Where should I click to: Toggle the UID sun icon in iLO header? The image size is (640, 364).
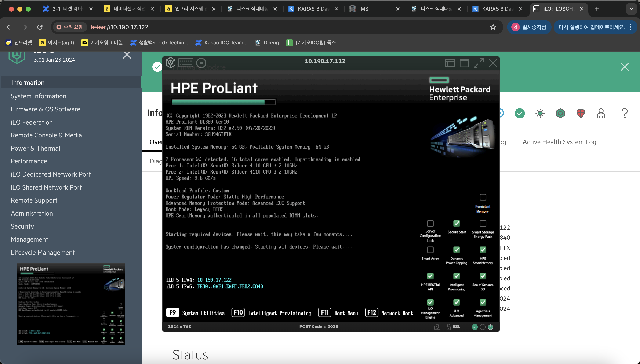pyautogui.click(x=540, y=113)
